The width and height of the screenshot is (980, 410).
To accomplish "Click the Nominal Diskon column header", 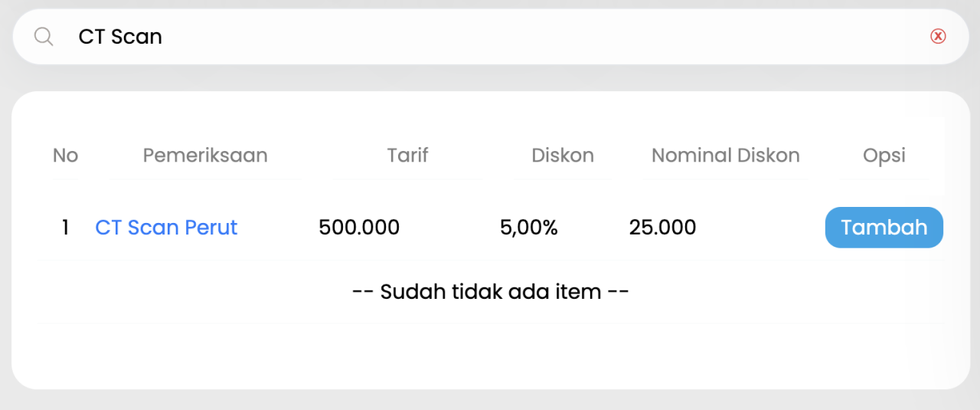I will tap(725, 156).
